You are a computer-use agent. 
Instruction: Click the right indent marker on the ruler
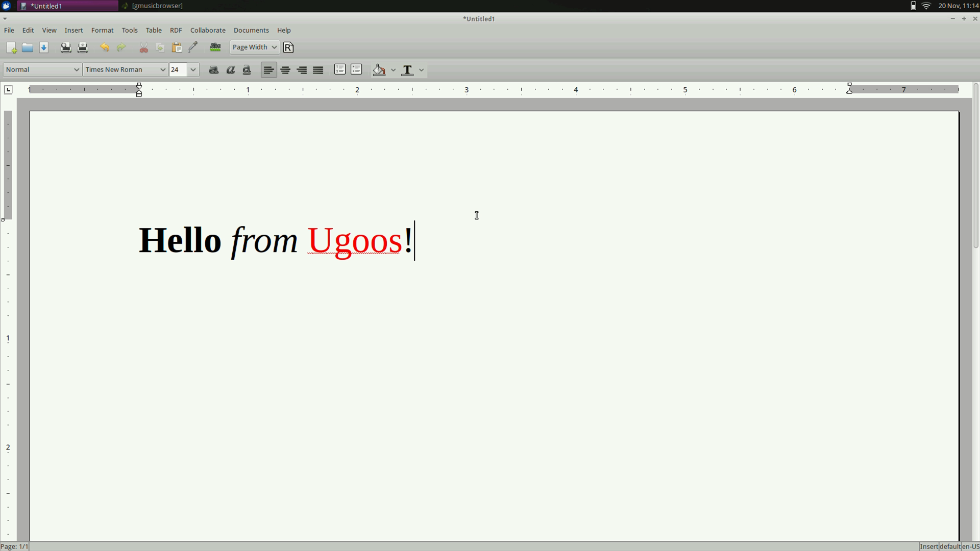(850, 89)
